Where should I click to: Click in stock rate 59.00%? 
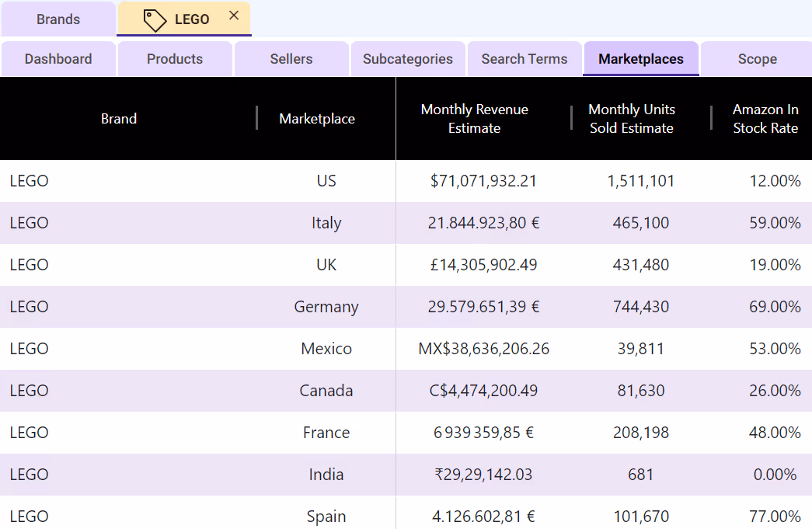pyautogui.click(x=775, y=223)
